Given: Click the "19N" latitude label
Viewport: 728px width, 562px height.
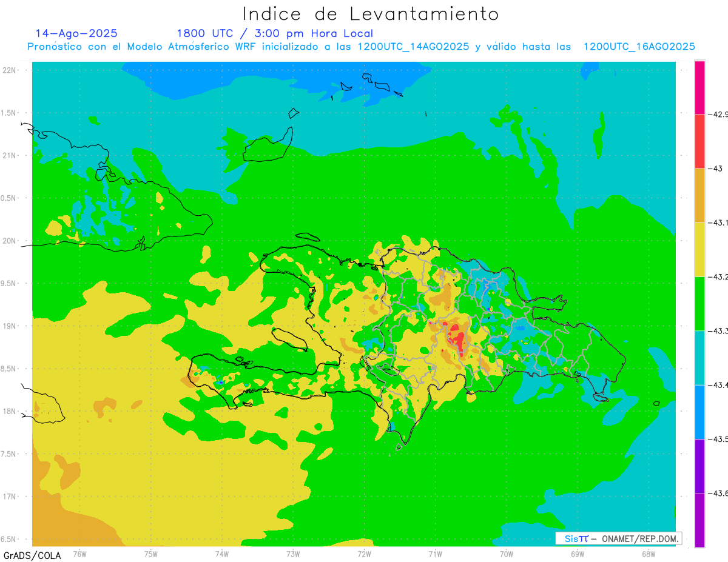Looking at the screenshot, I should point(10,326).
